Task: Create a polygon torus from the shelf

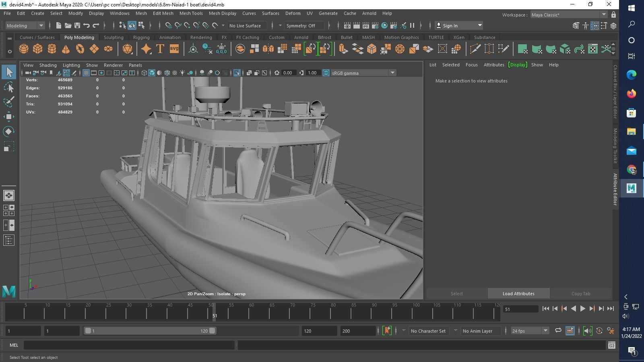Action: click(x=80, y=49)
